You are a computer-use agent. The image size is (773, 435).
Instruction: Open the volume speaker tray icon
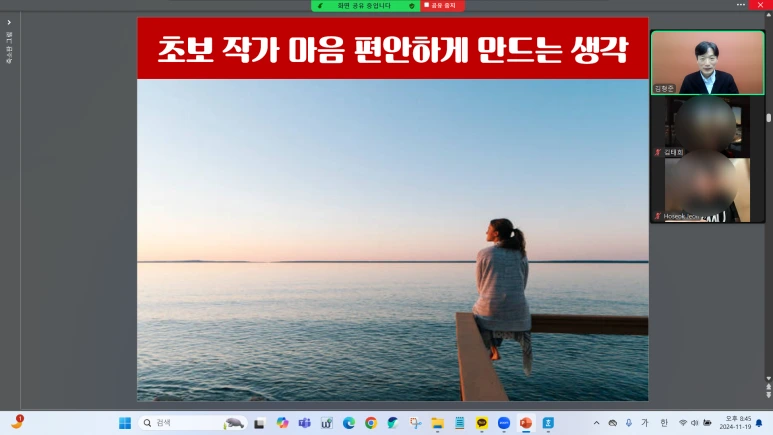[x=695, y=423]
